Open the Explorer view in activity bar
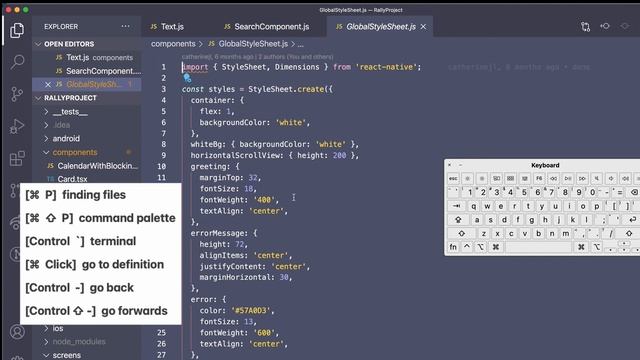 click(x=17, y=30)
